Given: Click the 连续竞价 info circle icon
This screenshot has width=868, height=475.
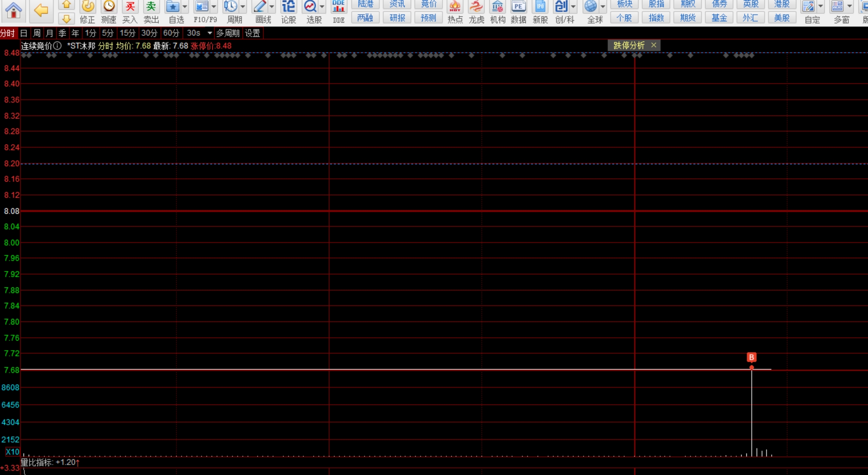Looking at the screenshot, I should [x=58, y=46].
